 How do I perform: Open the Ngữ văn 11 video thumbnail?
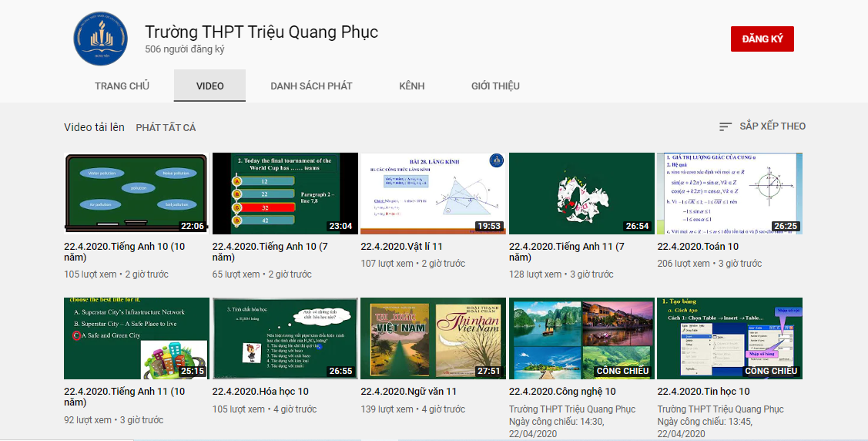coord(434,338)
